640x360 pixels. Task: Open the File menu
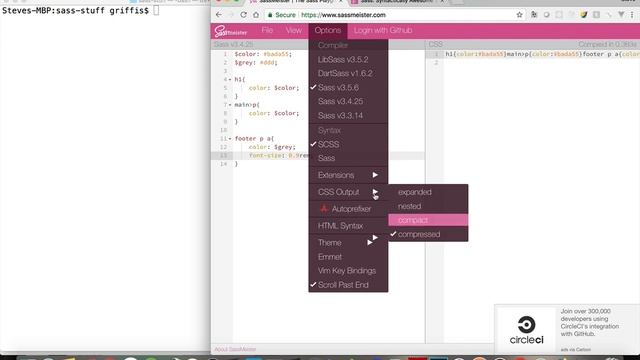[267, 30]
